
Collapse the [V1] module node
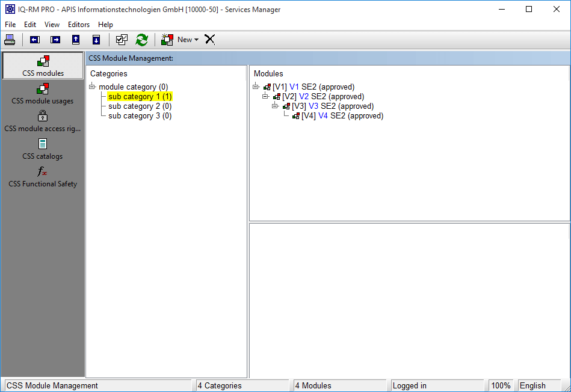pos(256,87)
